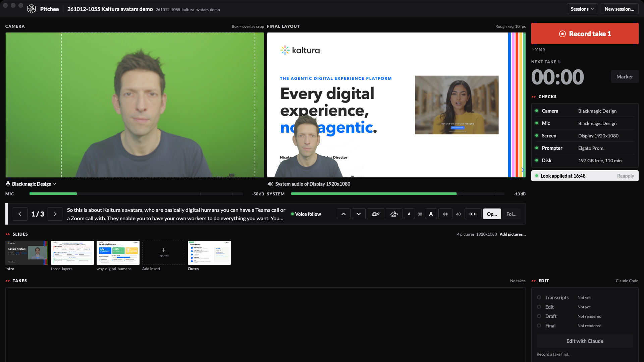Select the Outro slide thumbnail
Image resolution: width=644 pixels, height=362 pixels.
coord(209,253)
